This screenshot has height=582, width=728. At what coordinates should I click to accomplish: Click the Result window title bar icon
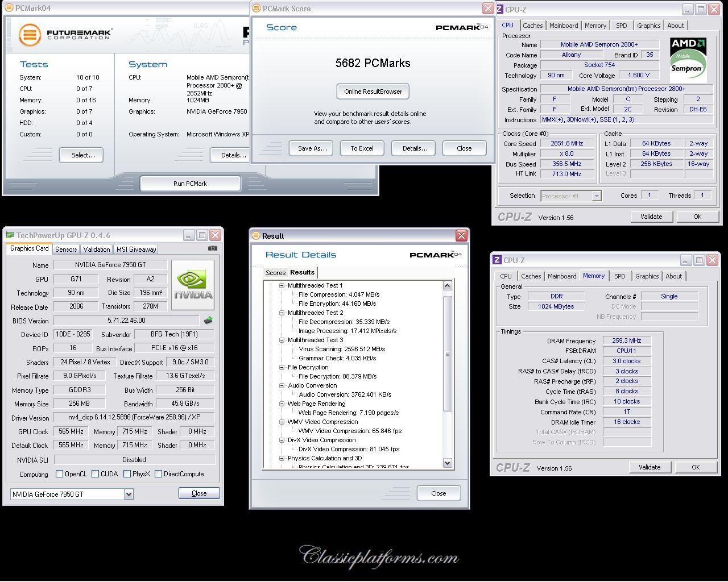click(256, 235)
